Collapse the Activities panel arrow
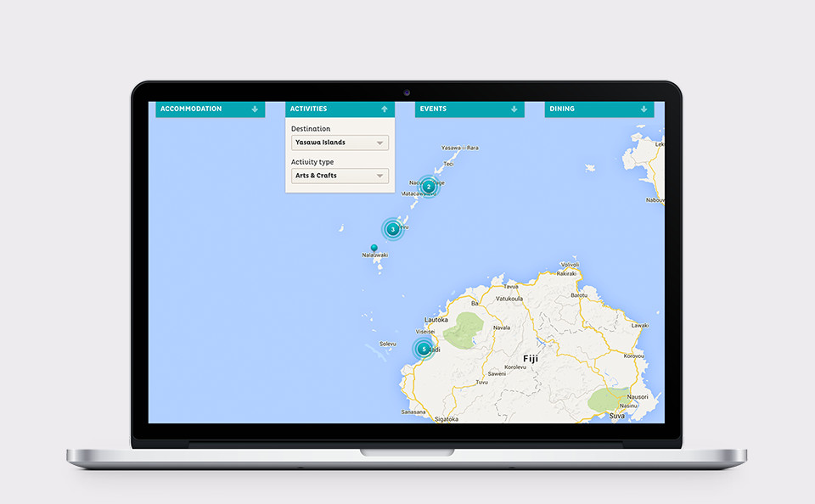Screen dimensions: 815x504 [x=385, y=109]
